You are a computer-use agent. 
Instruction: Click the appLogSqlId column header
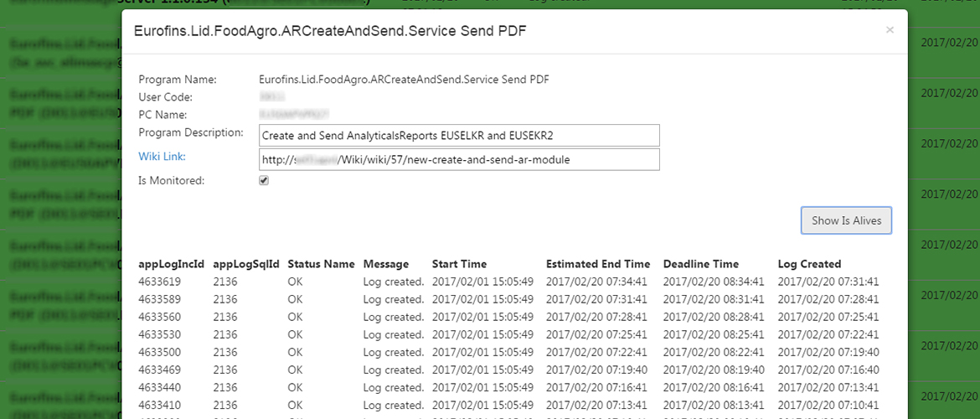click(246, 264)
